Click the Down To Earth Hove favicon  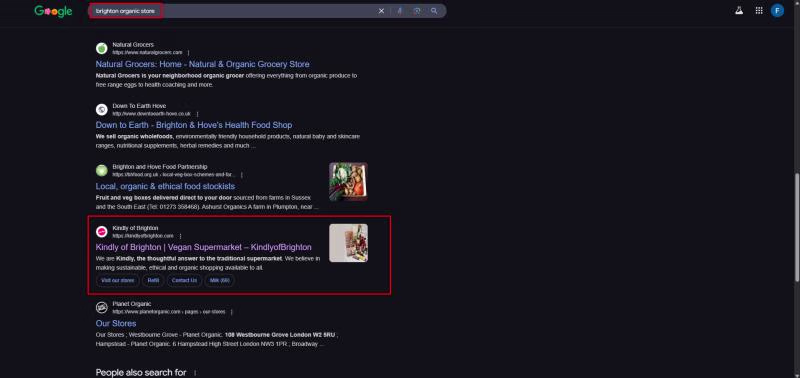click(x=102, y=110)
